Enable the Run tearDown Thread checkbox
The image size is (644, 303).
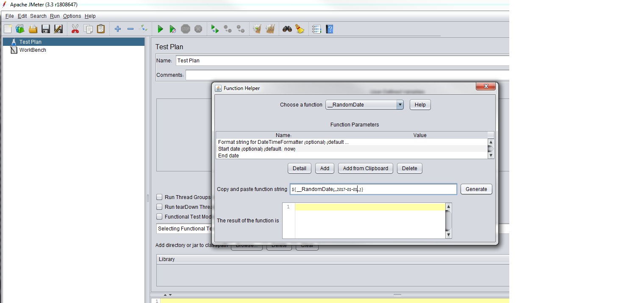click(x=159, y=207)
